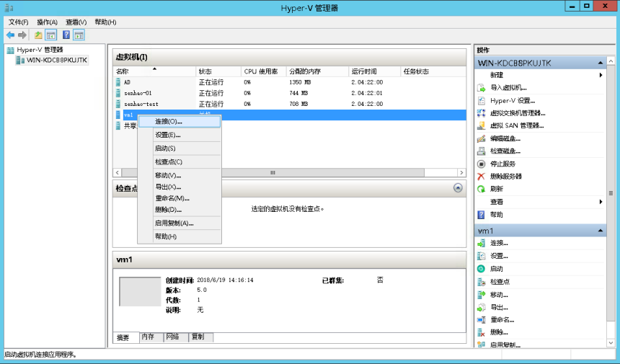The width and height of the screenshot is (620, 364).
Task: Switch to the 网络 tab
Action: [x=176, y=337]
